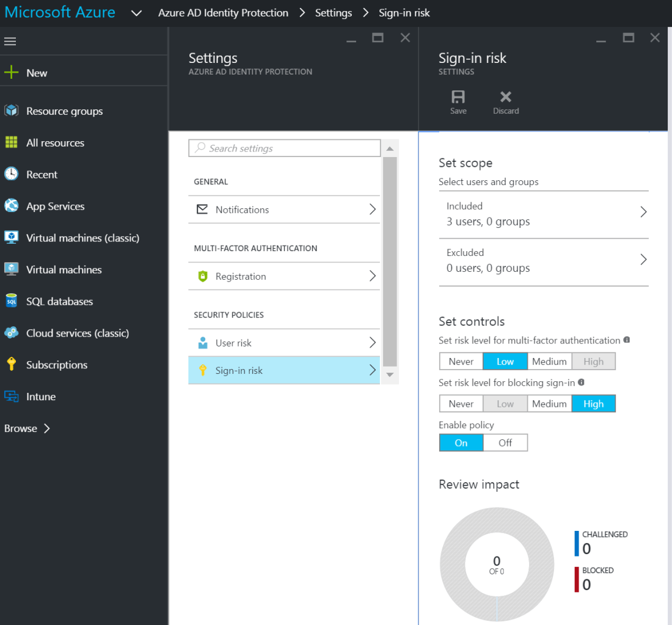Click Browse to view more services
This screenshot has width=672, height=625.
tap(27, 428)
